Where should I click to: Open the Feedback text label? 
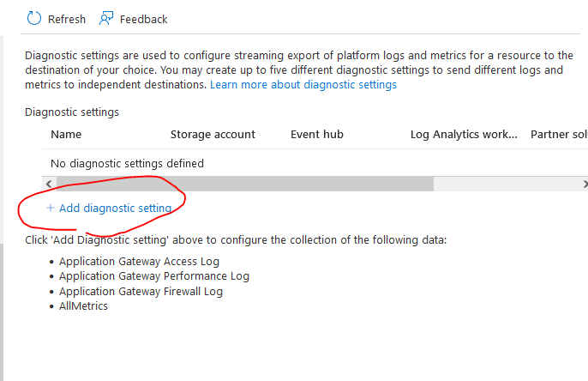pos(144,19)
